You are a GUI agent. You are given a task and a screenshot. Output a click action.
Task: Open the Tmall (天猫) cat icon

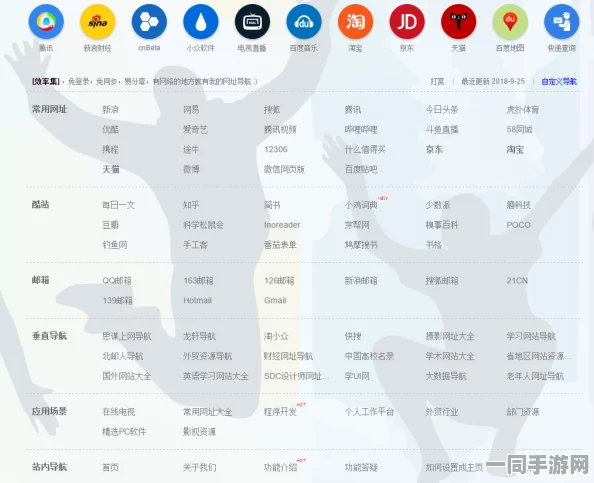point(458,22)
